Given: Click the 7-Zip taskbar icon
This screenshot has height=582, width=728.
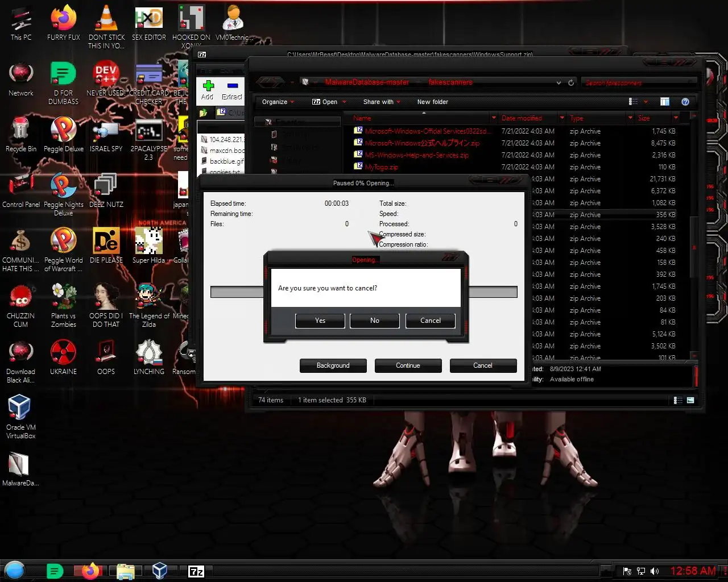Looking at the screenshot, I should 196,571.
